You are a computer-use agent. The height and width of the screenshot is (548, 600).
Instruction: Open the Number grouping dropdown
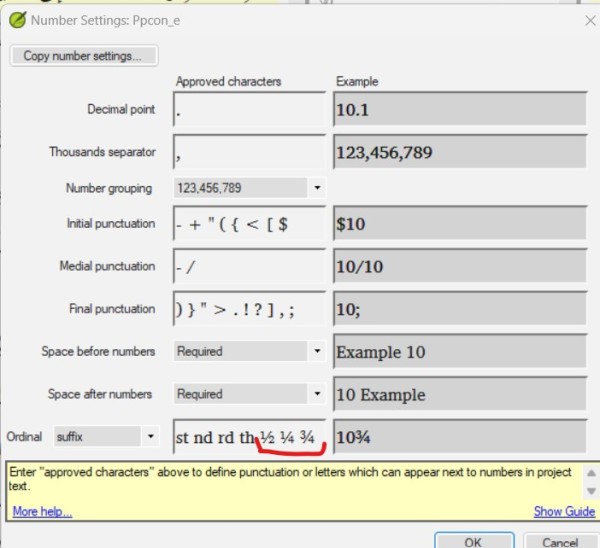point(249,188)
